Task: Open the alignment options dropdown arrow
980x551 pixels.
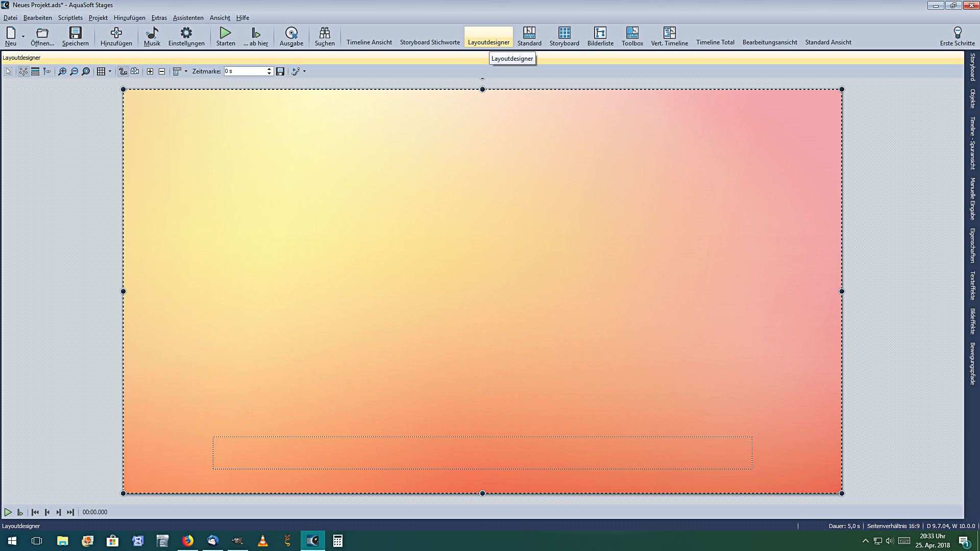Action: pyautogui.click(x=186, y=71)
